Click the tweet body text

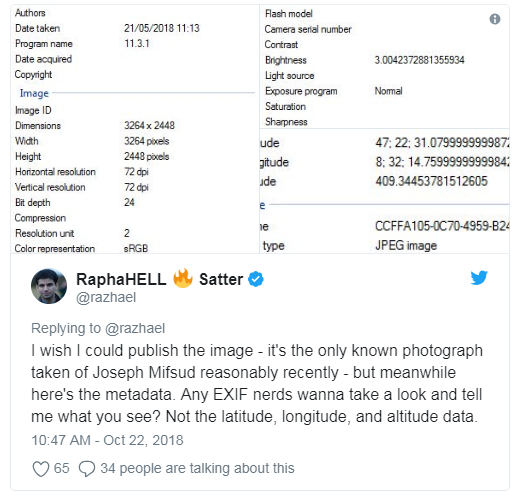[x=257, y=384]
